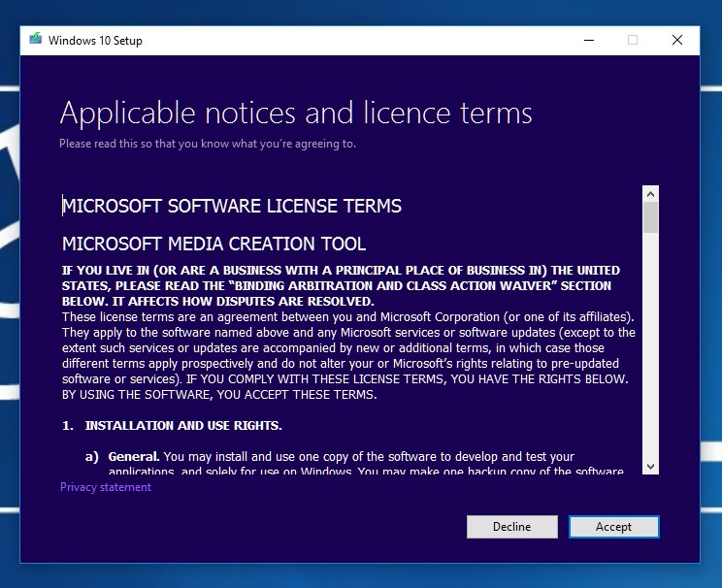Open the Privacy statement link
The height and width of the screenshot is (588, 722).
[106, 487]
